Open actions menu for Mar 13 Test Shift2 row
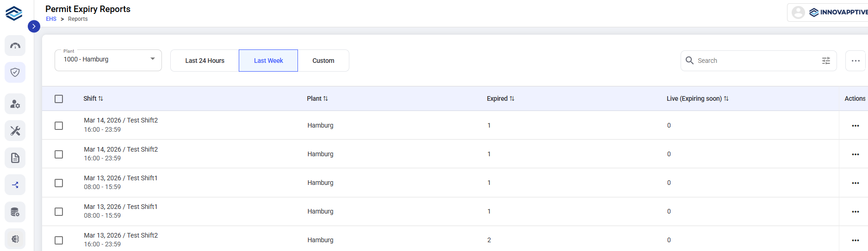This screenshot has height=251, width=868. (856, 240)
